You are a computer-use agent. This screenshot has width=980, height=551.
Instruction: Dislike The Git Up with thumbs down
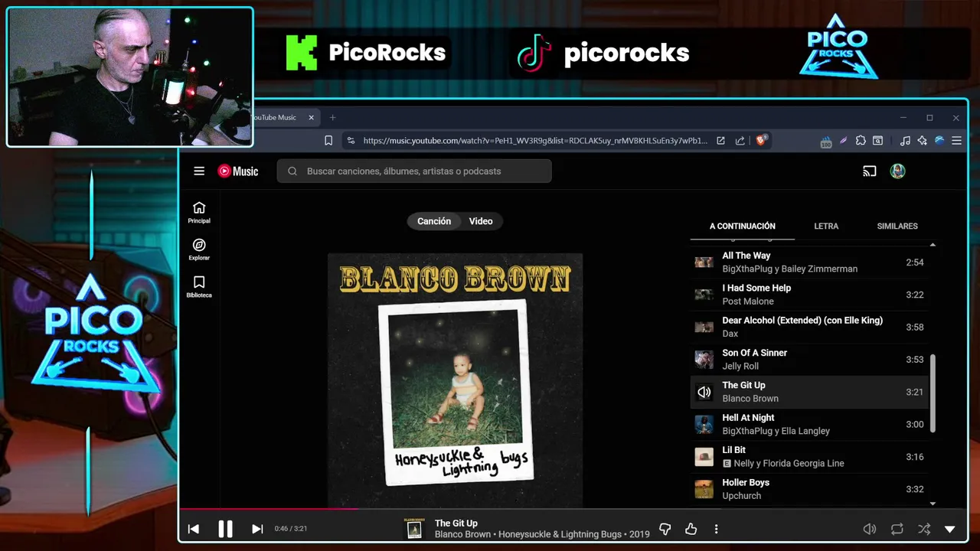pyautogui.click(x=665, y=529)
